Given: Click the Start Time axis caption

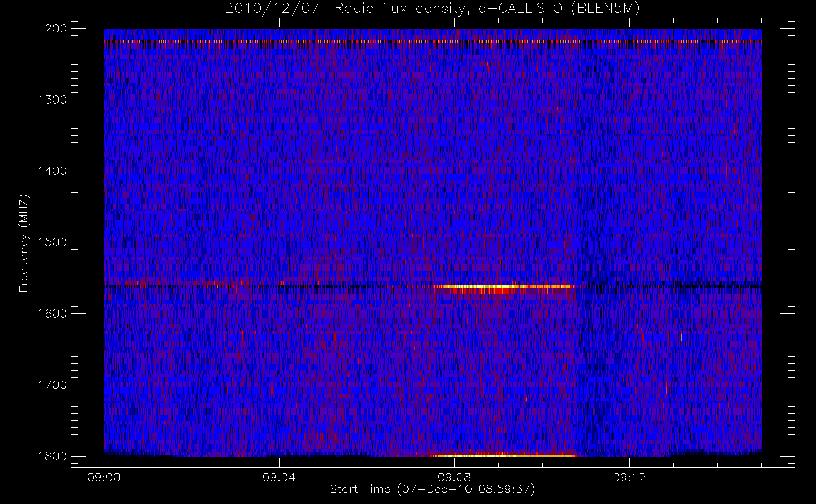Looking at the screenshot, I should point(432,489).
